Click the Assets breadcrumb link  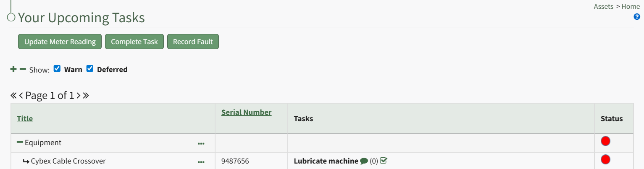604,6
